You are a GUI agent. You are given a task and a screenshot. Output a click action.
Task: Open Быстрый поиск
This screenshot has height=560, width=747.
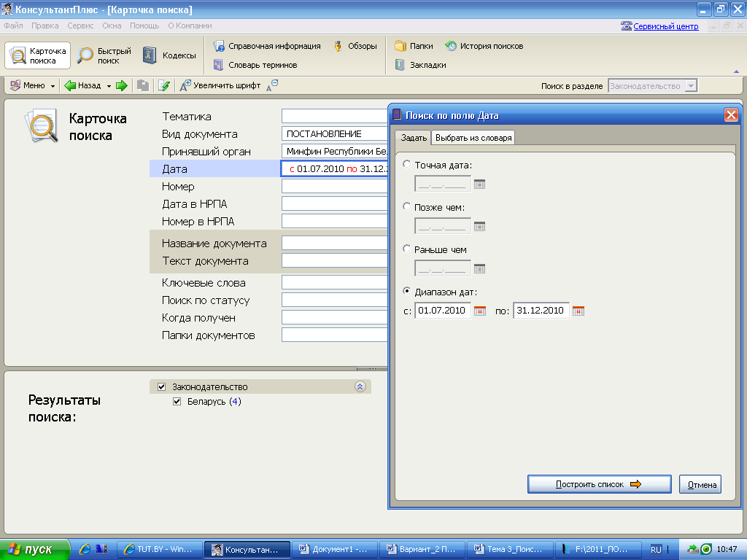tap(104, 55)
